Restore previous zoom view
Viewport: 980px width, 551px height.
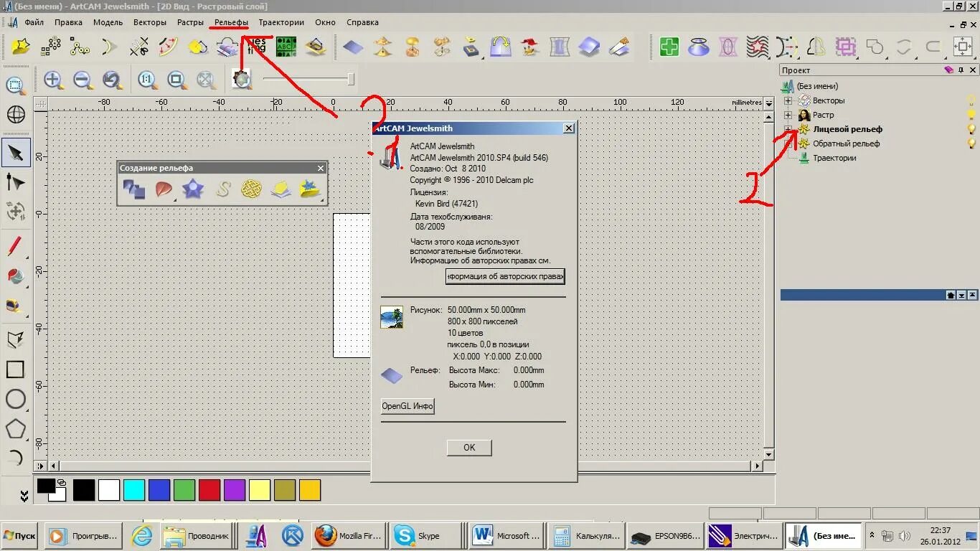point(111,79)
